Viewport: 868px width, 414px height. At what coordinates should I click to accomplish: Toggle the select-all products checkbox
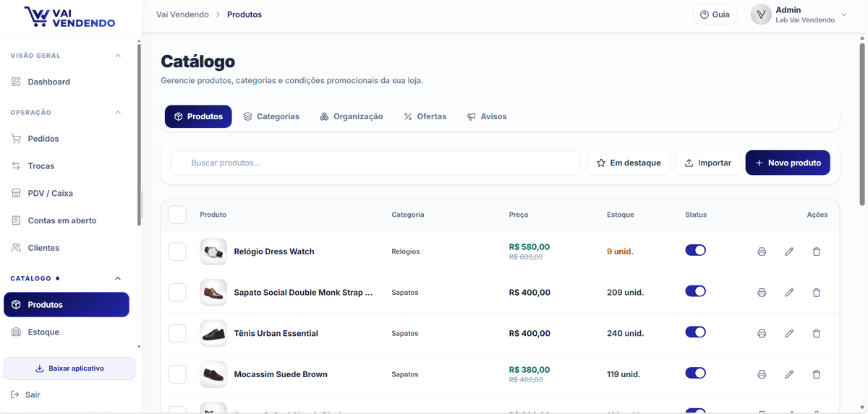click(x=177, y=215)
